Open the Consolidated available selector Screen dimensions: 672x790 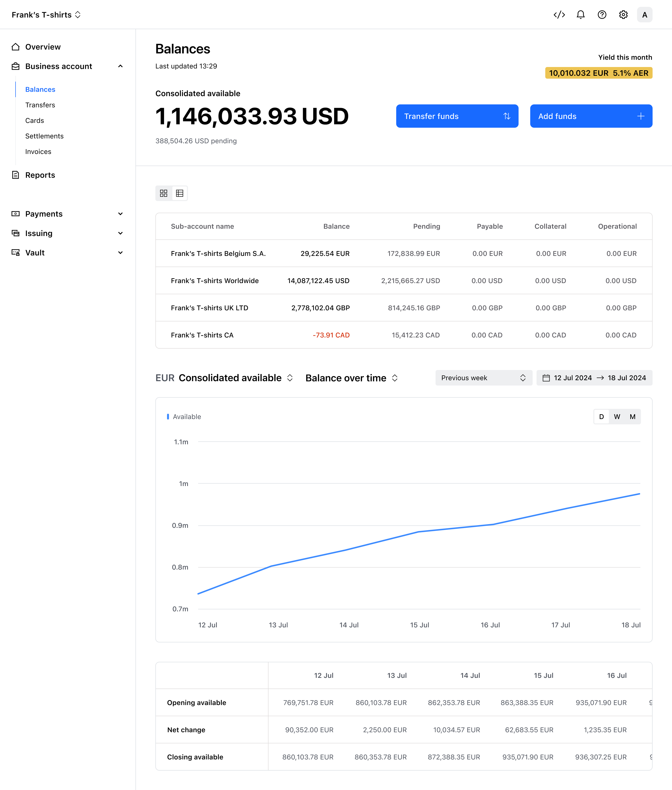[236, 378]
